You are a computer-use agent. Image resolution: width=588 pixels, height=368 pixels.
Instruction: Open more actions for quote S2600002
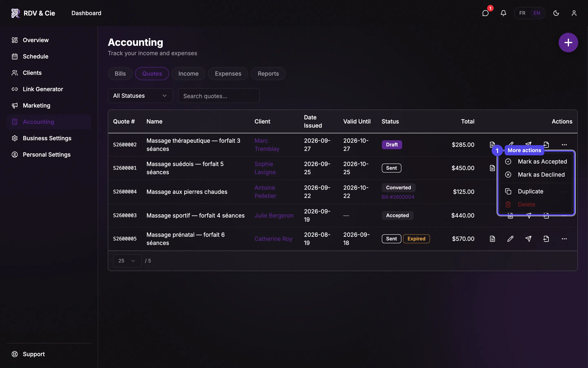tap(564, 145)
